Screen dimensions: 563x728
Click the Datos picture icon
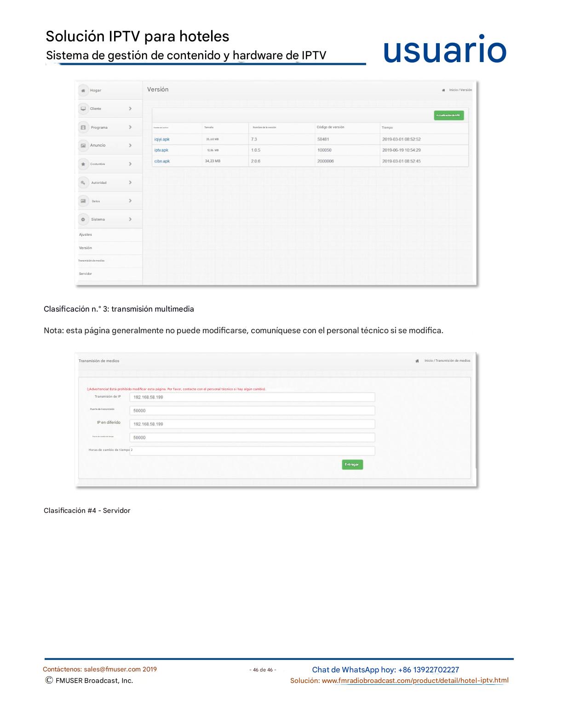(83, 201)
